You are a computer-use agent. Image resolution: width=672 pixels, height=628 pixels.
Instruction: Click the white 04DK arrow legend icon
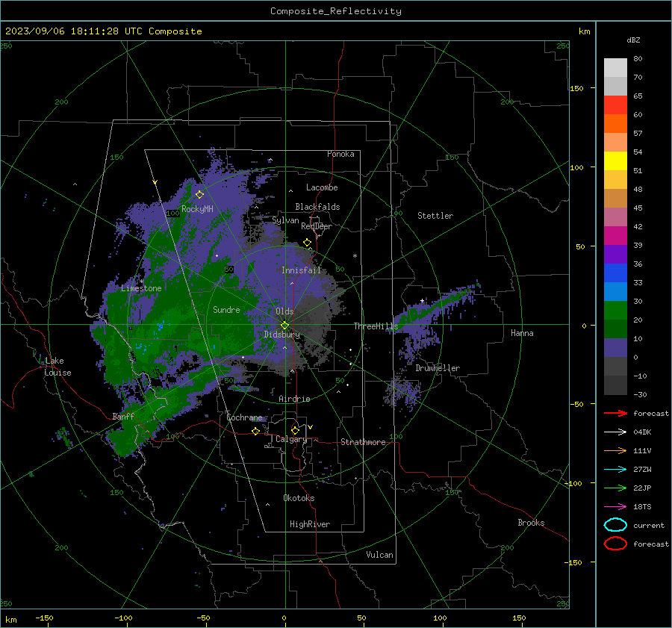[x=615, y=432]
